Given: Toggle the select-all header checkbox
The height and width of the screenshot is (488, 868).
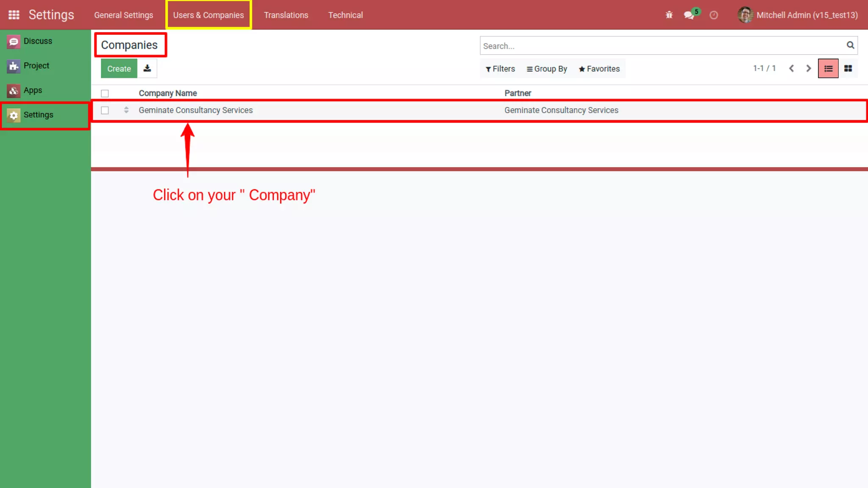Looking at the screenshot, I should pyautogui.click(x=105, y=93).
